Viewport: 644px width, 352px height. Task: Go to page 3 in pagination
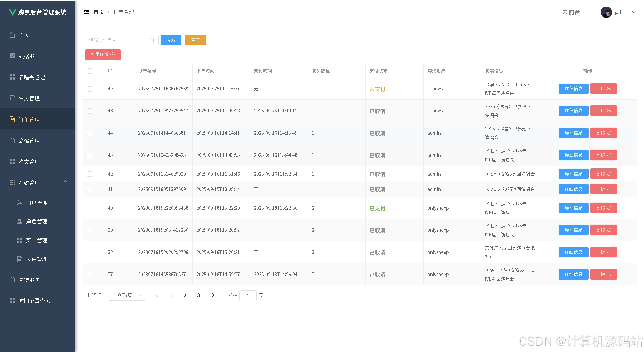coord(199,295)
